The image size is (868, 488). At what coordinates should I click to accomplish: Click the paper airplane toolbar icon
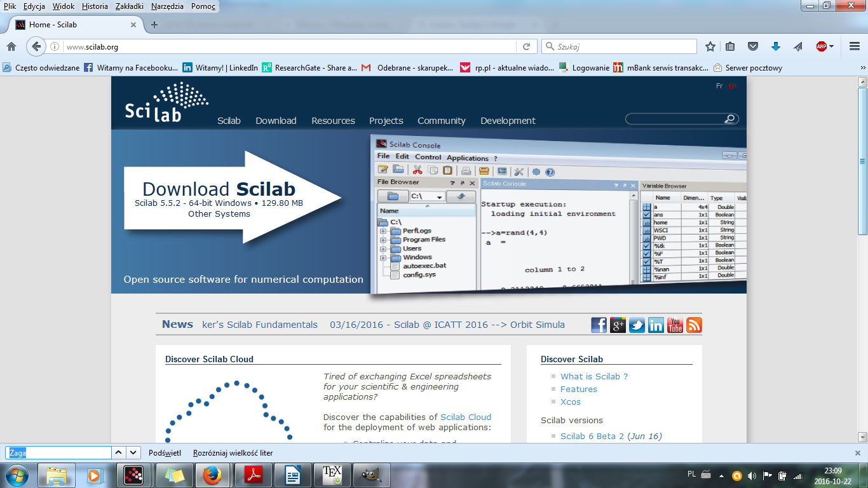(798, 46)
